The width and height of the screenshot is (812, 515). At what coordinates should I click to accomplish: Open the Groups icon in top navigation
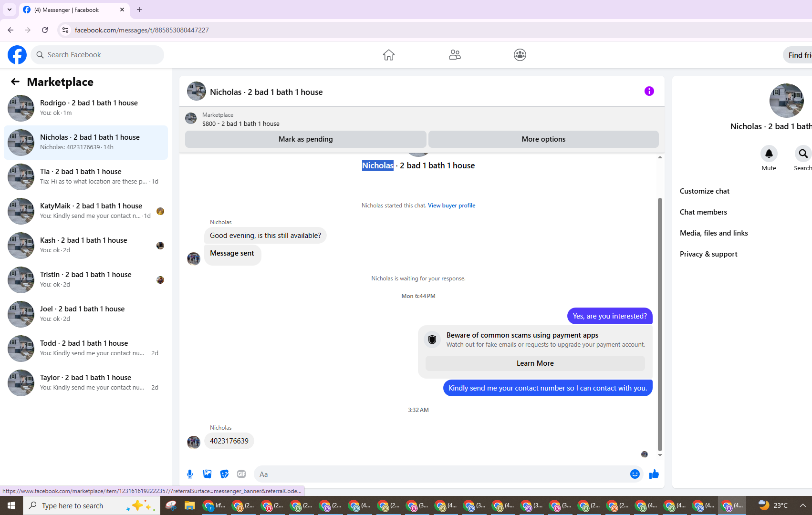520,55
